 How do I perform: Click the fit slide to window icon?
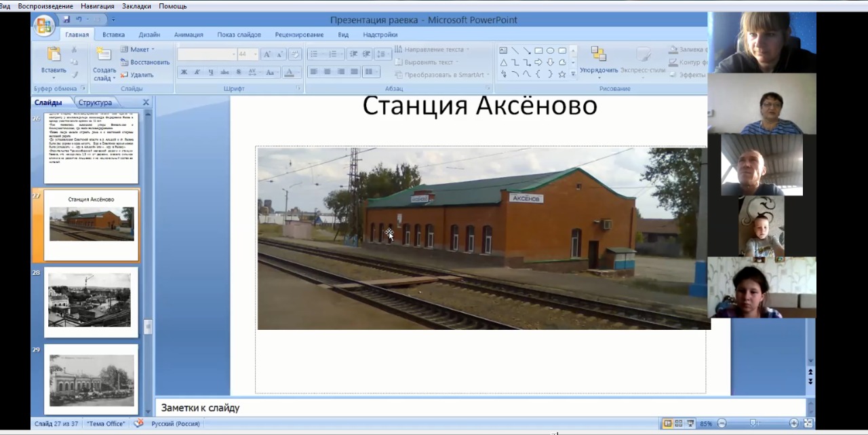[808, 423]
